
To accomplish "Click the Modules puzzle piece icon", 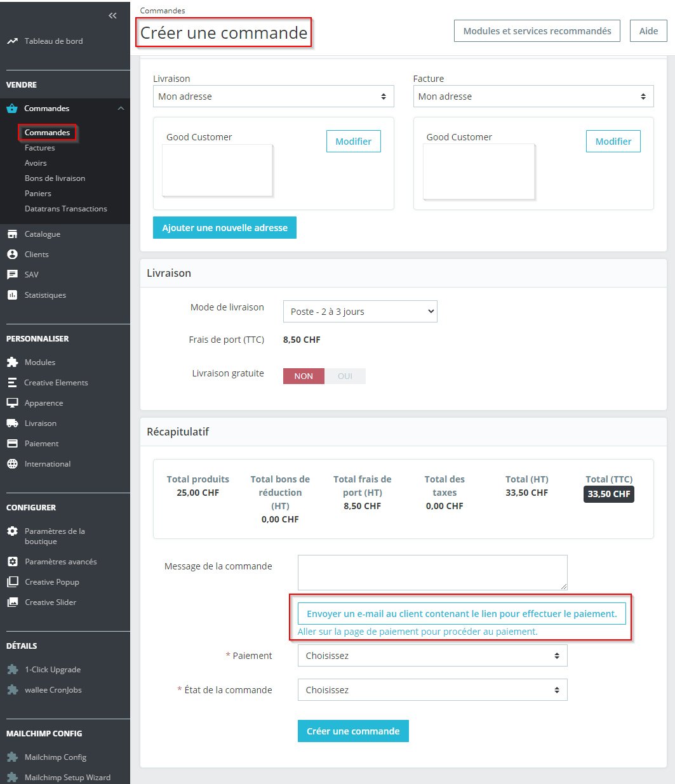I will coord(12,362).
